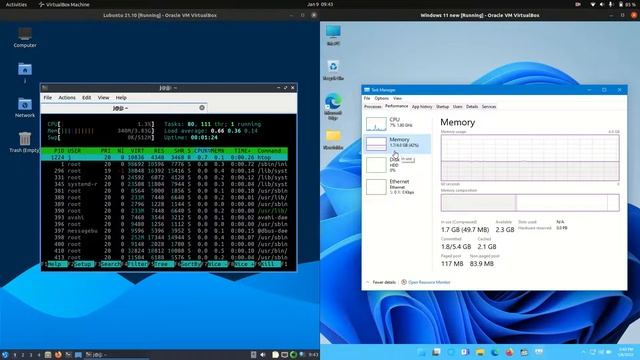Click the Wi-Fi icon in GNOME top bar

tap(593, 4)
